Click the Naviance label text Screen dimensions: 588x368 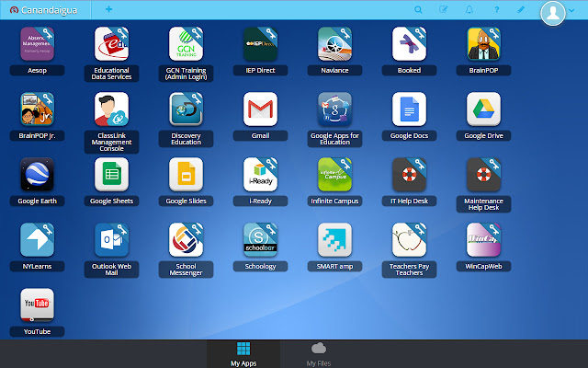[x=334, y=70]
